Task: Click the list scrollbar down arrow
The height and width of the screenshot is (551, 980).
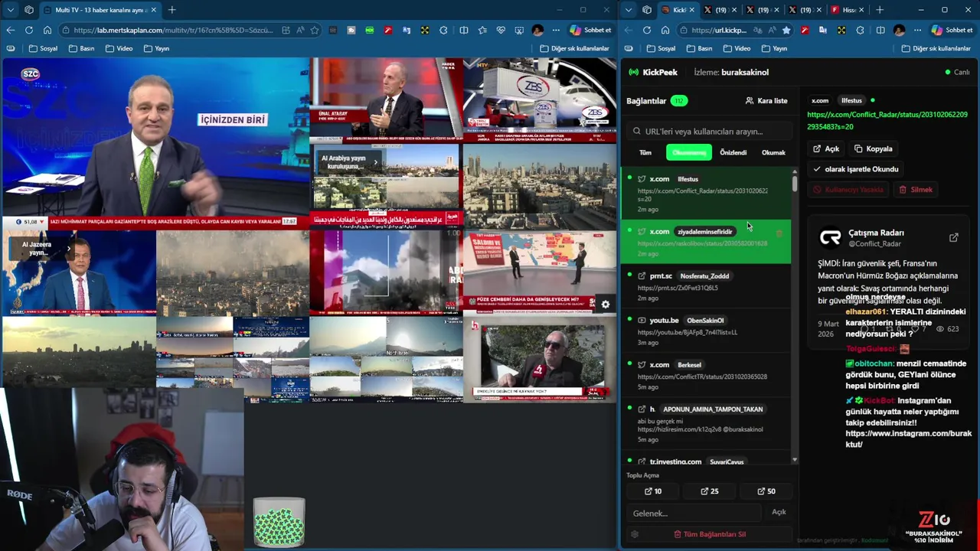Action: [x=795, y=460]
